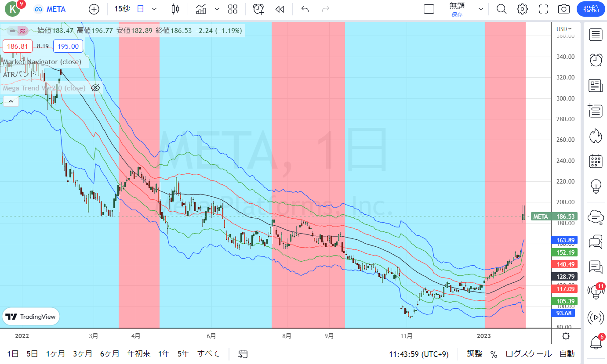The height and width of the screenshot is (364, 607).
Task: Open the USD currency dropdown
Action: [564, 29]
